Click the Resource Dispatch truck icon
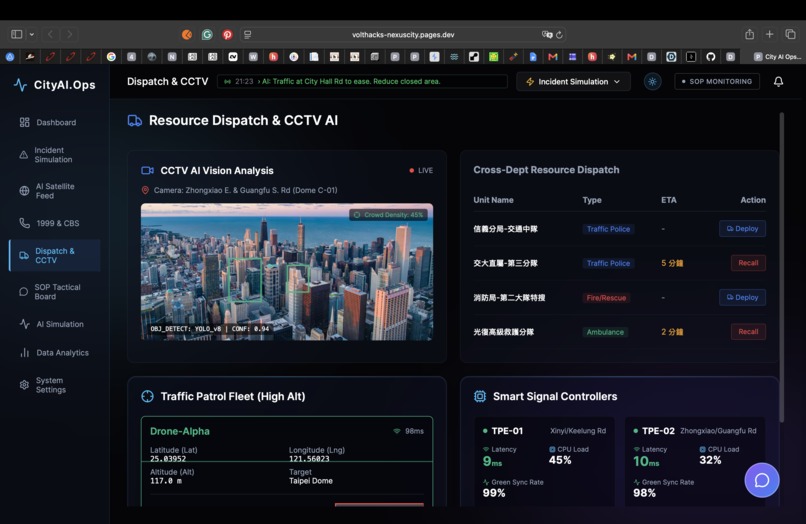This screenshot has width=806, height=524. (135, 121)
